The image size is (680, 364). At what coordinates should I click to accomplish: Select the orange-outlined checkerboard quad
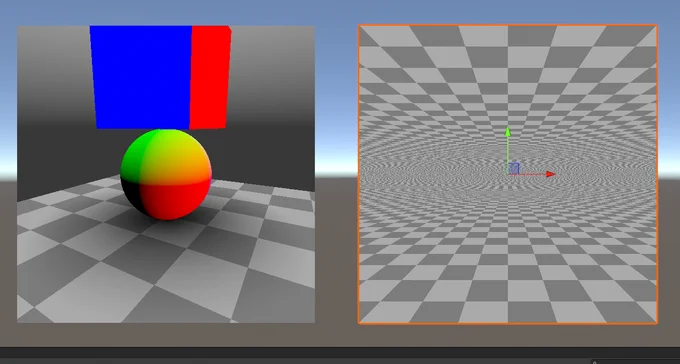tap(508, 174)
